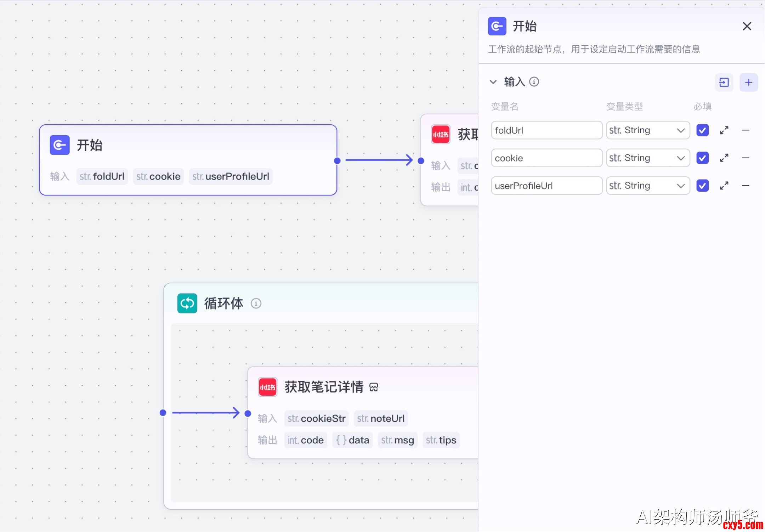This screenshot has height=532, width=765.
Task: Open the type dropdown for foldUrl
Action: pos(647,130)
